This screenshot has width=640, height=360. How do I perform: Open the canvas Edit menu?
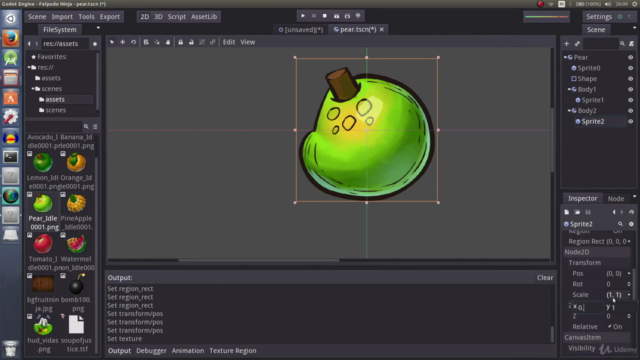coord(229,42)
